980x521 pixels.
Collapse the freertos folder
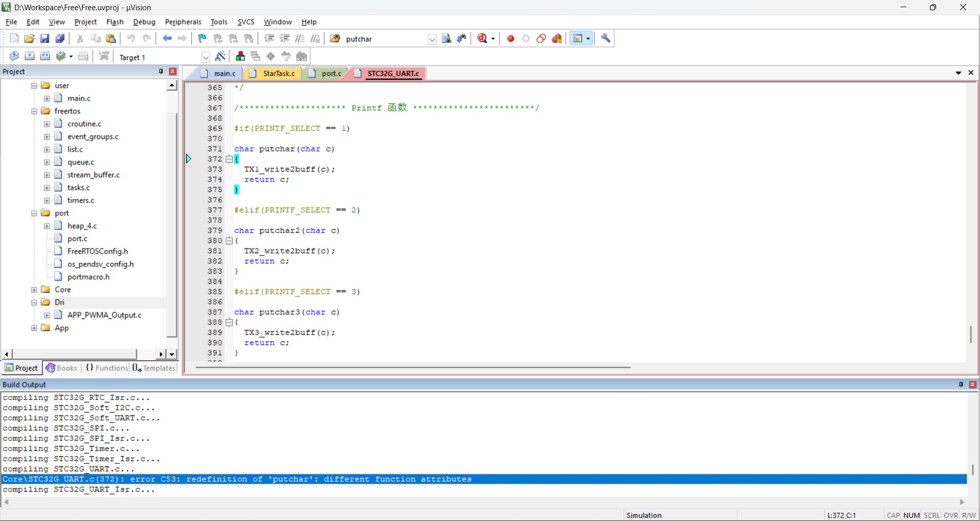(34, 111)
